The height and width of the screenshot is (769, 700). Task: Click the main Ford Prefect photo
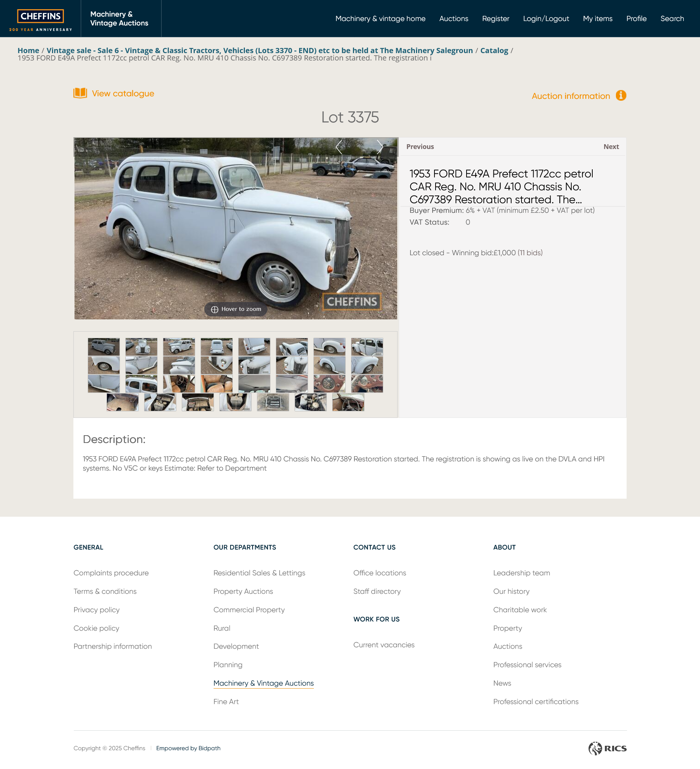coord(236,228)
